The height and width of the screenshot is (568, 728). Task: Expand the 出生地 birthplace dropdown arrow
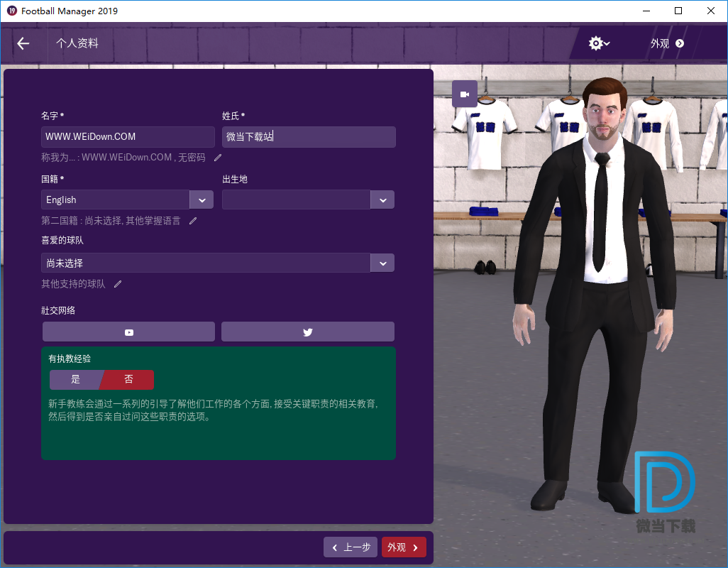(383, 200)
